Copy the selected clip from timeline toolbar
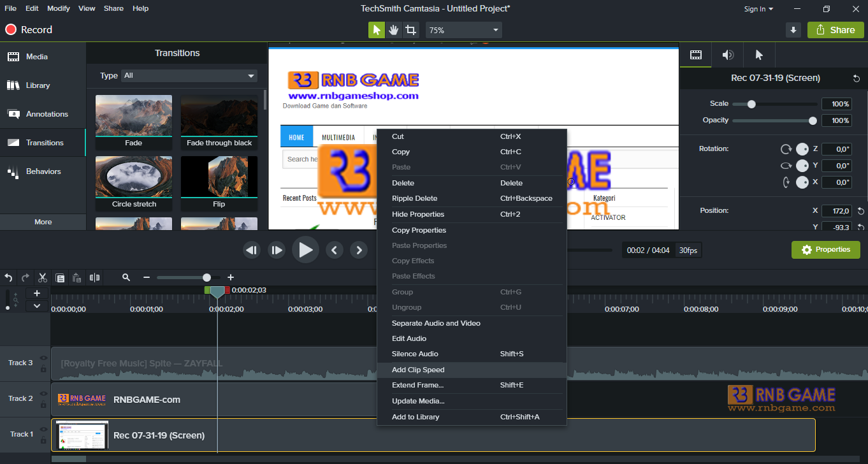The width and height of the screenshot is (868, 464). click(x=60, y=278)
